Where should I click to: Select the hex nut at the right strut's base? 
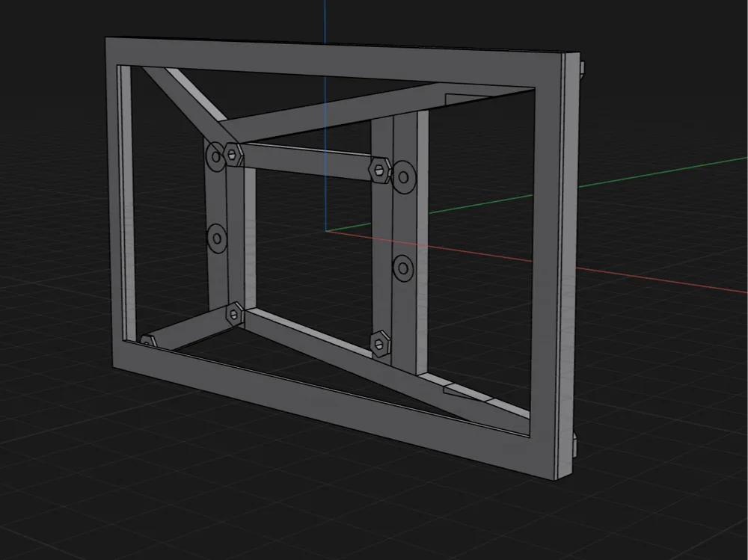380,343
